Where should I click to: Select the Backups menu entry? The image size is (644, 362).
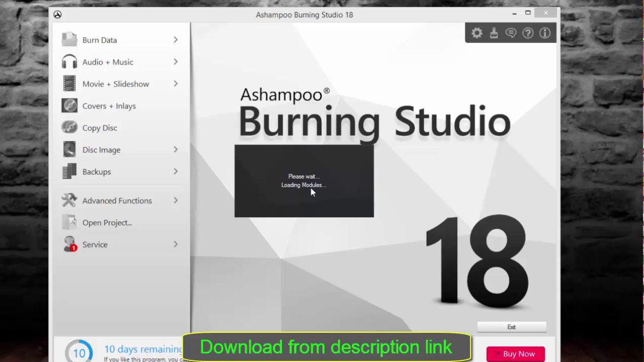[121, 171]
